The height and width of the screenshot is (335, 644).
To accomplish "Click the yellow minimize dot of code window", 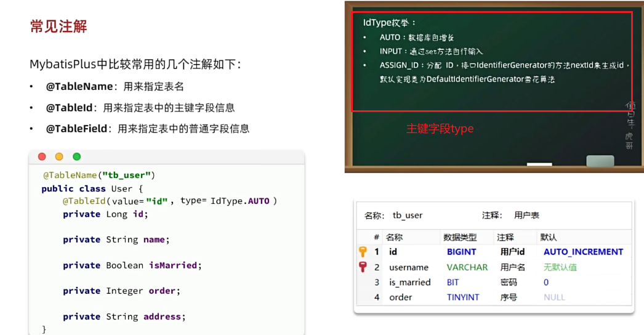I will coord(59,156).
